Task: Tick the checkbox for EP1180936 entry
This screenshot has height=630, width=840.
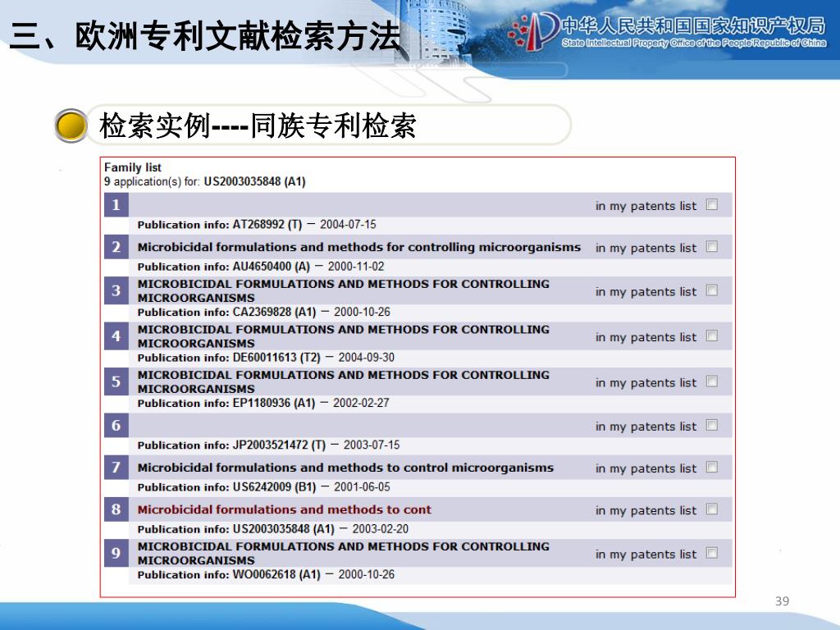Action: click(711, 381)
